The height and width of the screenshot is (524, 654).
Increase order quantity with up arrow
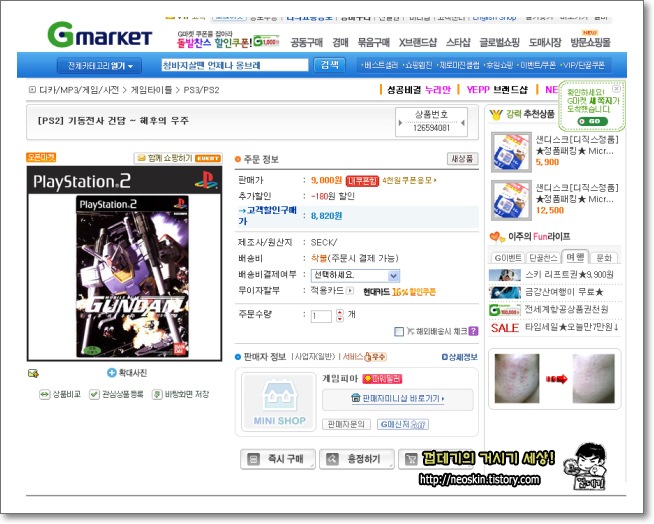coord(340,312)
